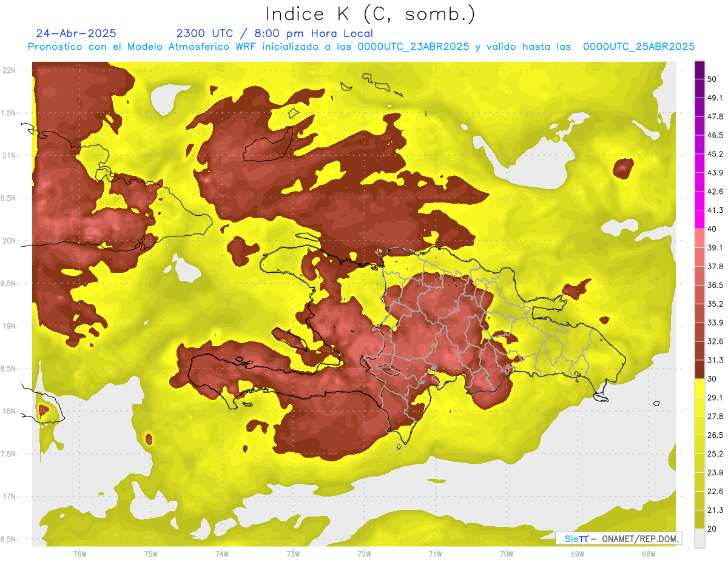Click the '31.3' colorbar label
This screenshot has width=728, height=562.
pyautogui.click(x=715, y=360)
